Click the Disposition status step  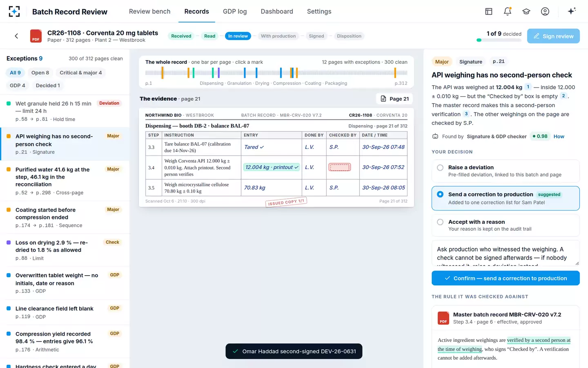click(x=349, y=36)
